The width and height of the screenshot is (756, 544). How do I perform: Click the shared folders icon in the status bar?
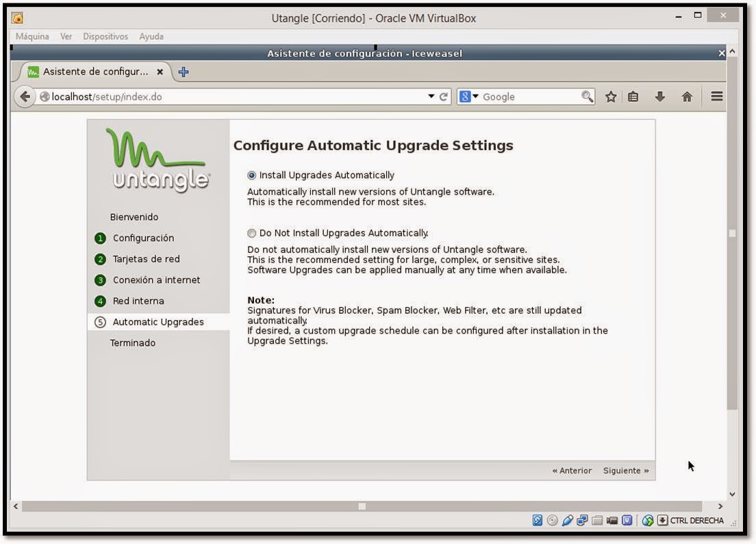click(x=597, y=521)
